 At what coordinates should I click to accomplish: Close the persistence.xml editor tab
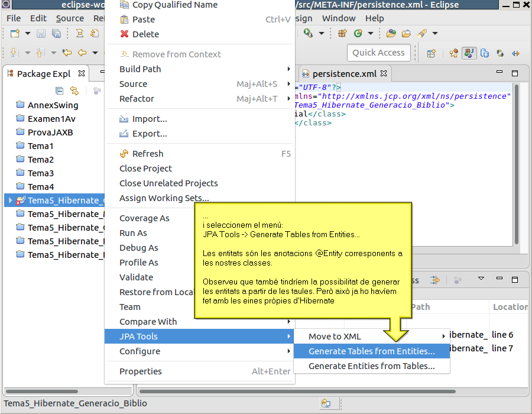[384, 73]
